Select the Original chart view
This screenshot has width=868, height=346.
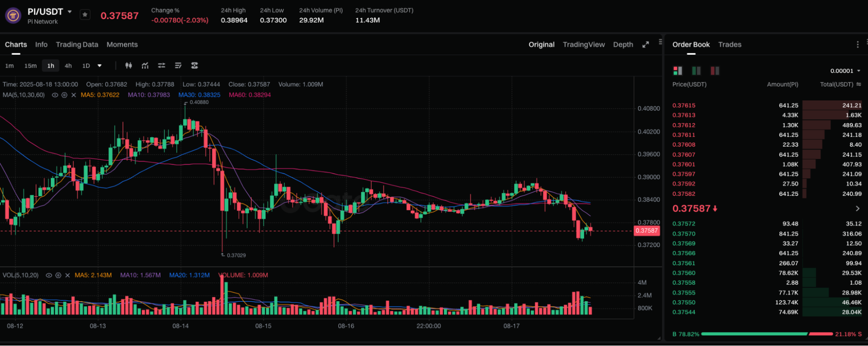tap(541, 45)
